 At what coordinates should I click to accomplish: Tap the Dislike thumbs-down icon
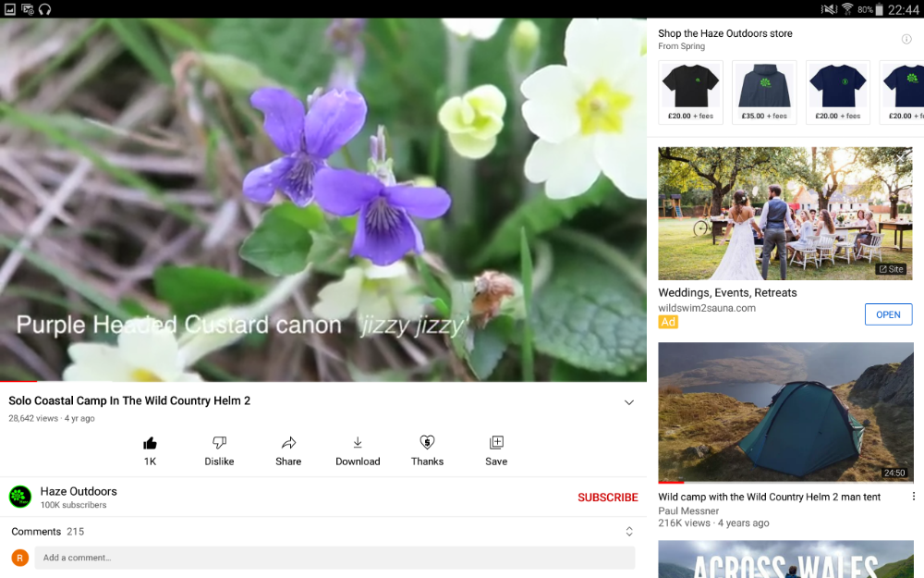point(219,442)
